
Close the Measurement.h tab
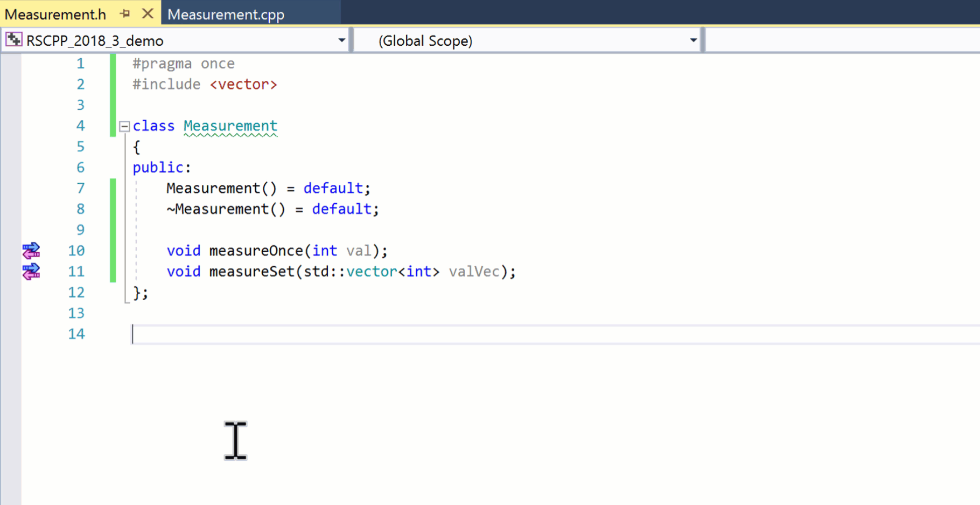tap(148, 14)
